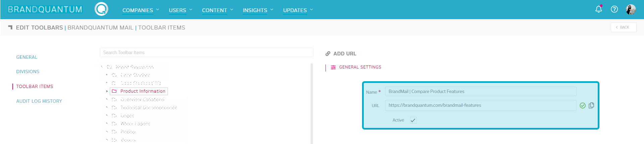Select the Technical Documentation tree item
The width and height of the screenshot is (644, 144).
point(149,107)
